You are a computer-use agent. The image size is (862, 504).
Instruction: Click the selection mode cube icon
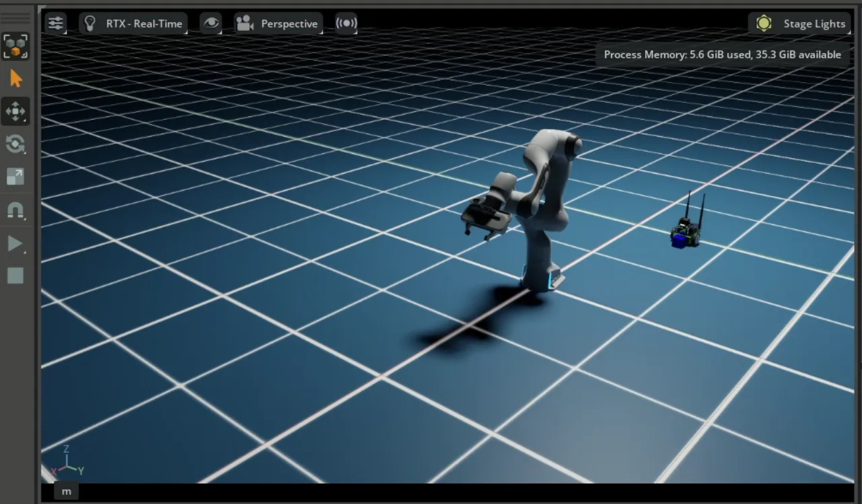15,46
